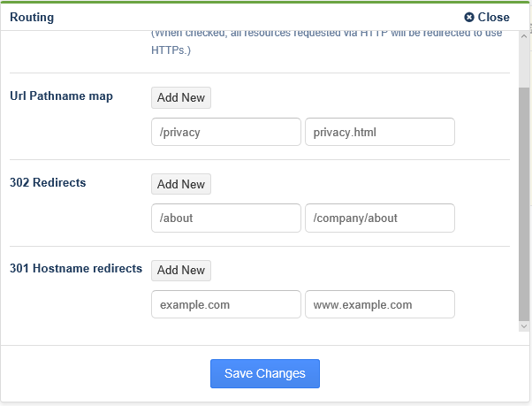Click the 302 Redirects label
Viewport: 532px width, 406px height.
tap(48, 182)
